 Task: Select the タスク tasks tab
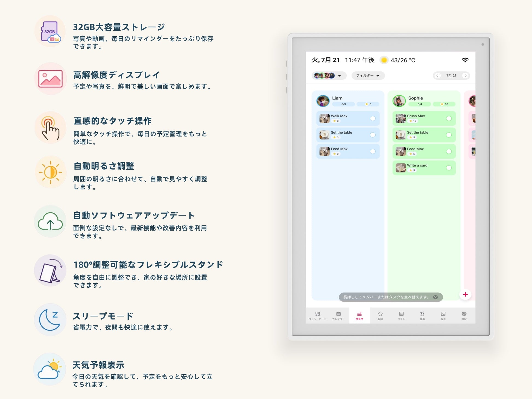[x=359, y=316]
